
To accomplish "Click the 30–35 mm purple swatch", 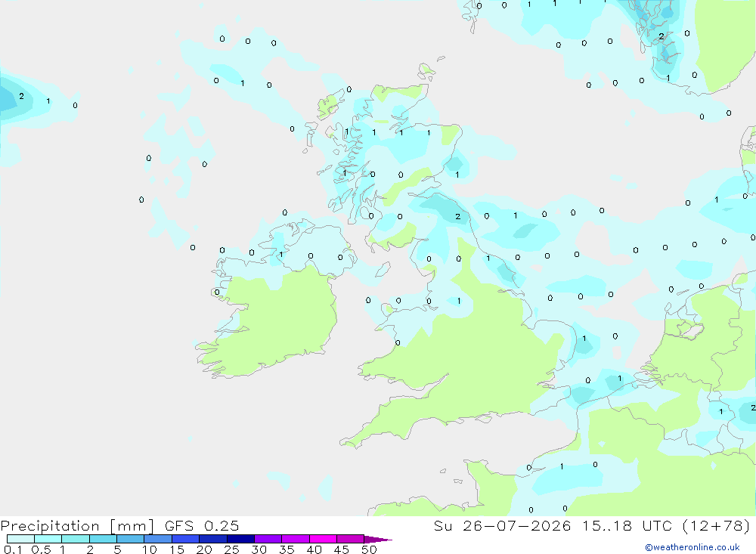I will (268, 539).
